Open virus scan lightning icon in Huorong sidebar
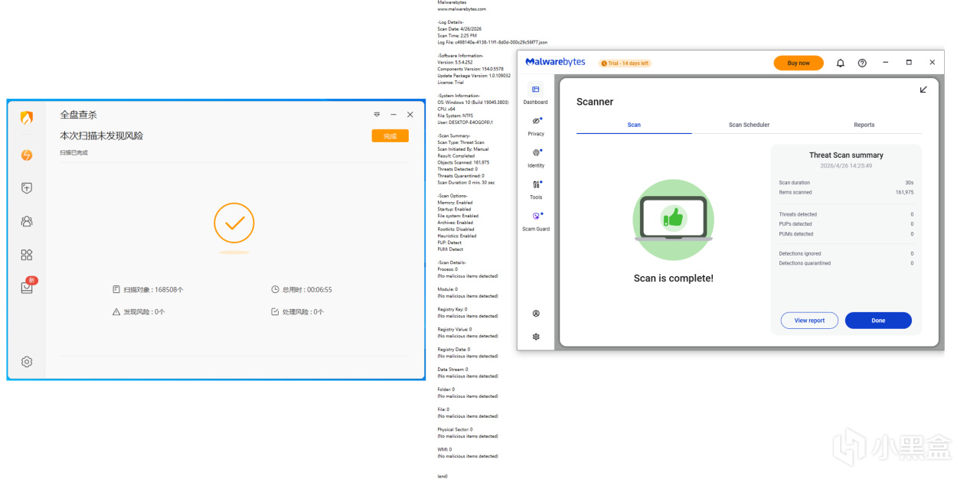 (x=27, y=155)
